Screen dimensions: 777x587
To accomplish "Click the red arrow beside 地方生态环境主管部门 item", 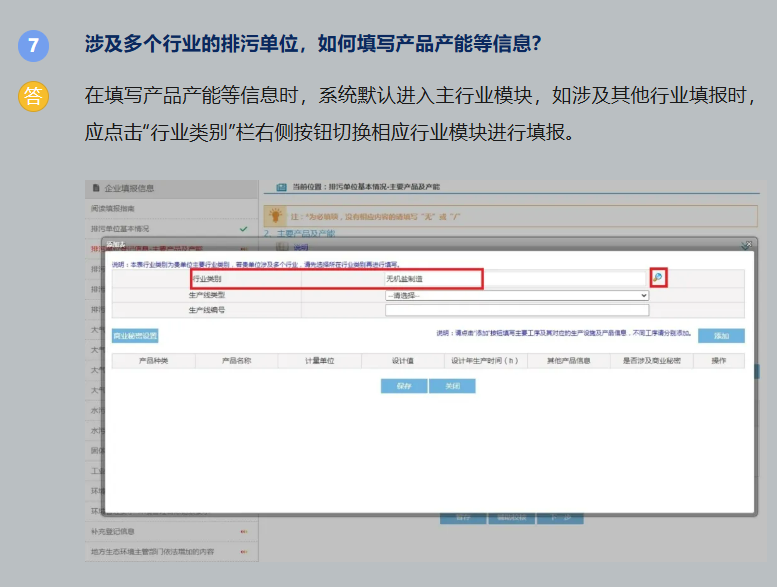I will pyautogui.click(x=243, y=550).
